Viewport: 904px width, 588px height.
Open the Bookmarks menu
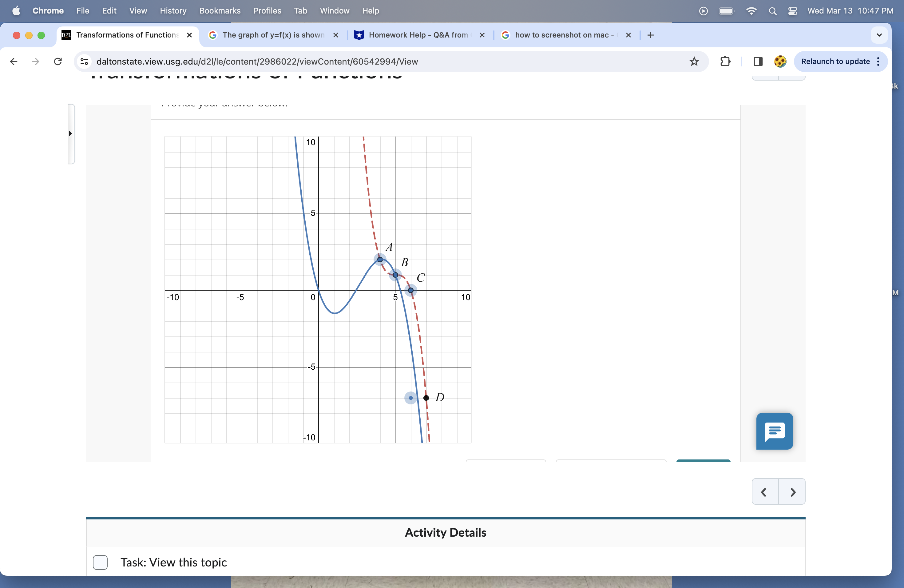click(220, 11)
